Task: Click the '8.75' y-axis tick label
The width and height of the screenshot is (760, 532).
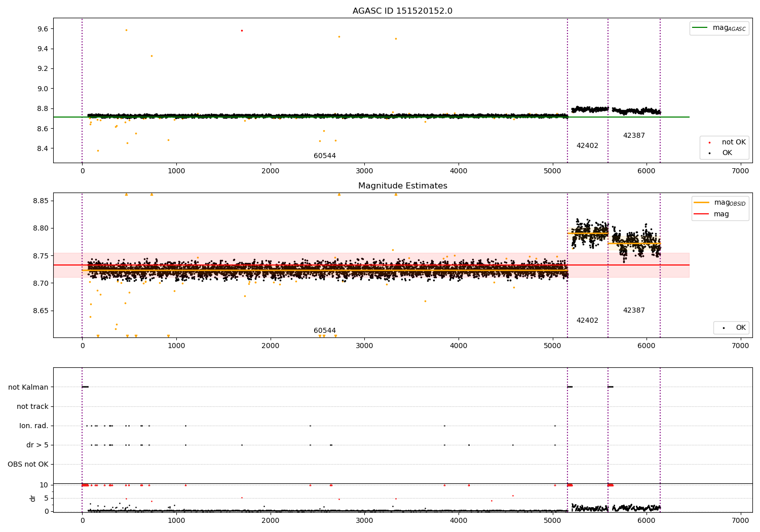Action: pyautogui.click(x=41, y=256)
